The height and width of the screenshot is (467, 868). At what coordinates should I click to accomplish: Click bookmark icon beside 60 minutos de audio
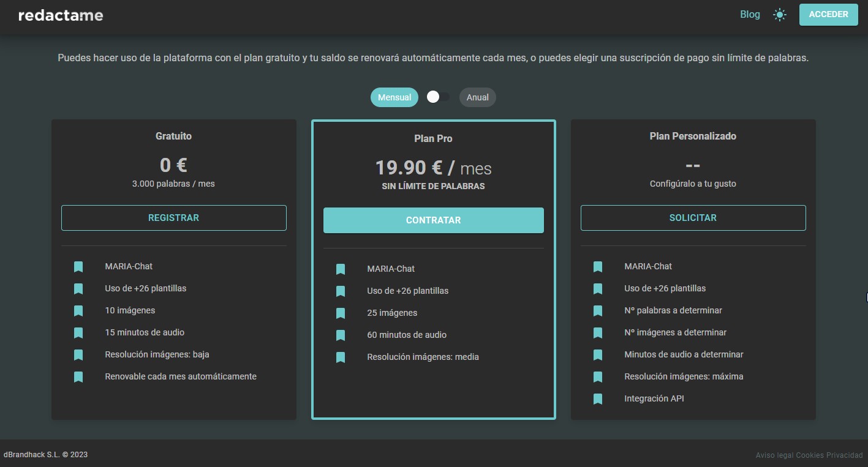[341, 335]
